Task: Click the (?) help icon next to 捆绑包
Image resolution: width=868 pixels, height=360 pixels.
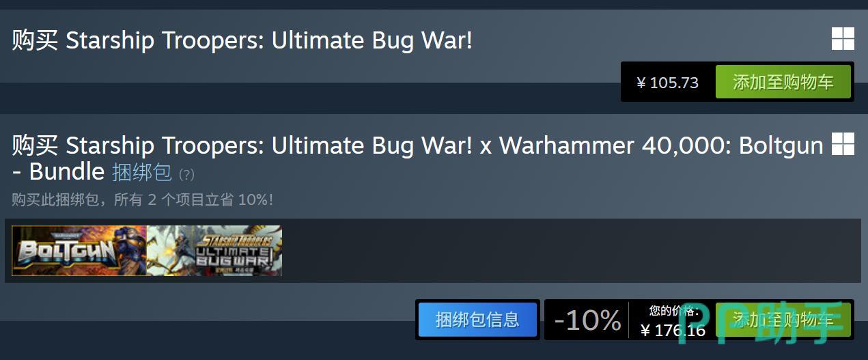Action: pos(186,175)
